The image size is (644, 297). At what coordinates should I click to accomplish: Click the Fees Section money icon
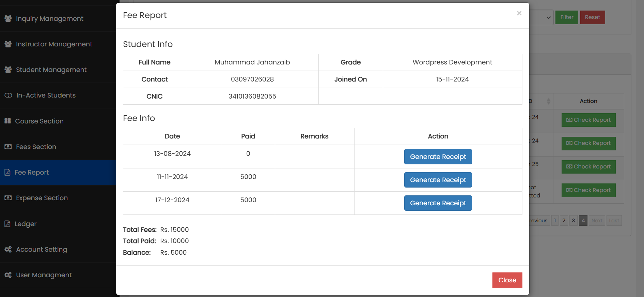(8, 147)
